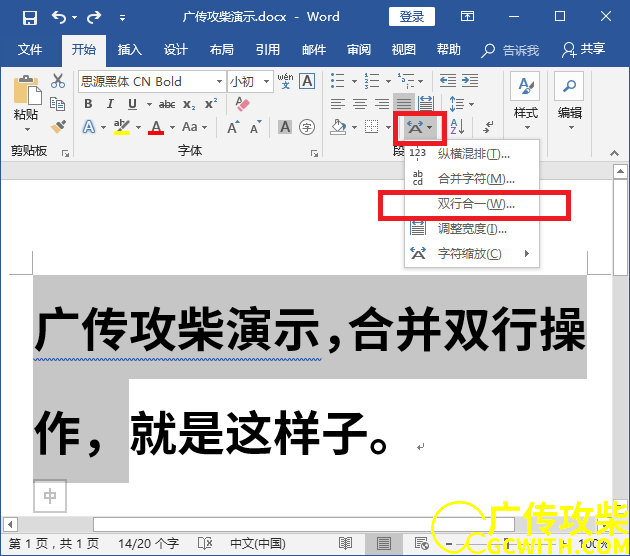
Task: Expand the borders dropdown arrow
Action: (x=388, y=127)
